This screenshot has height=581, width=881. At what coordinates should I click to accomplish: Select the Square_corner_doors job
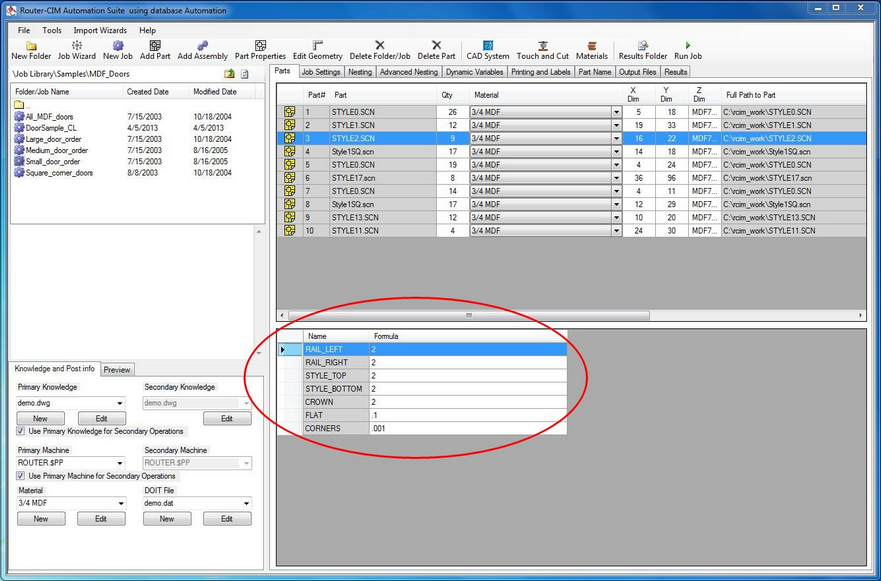59,173
